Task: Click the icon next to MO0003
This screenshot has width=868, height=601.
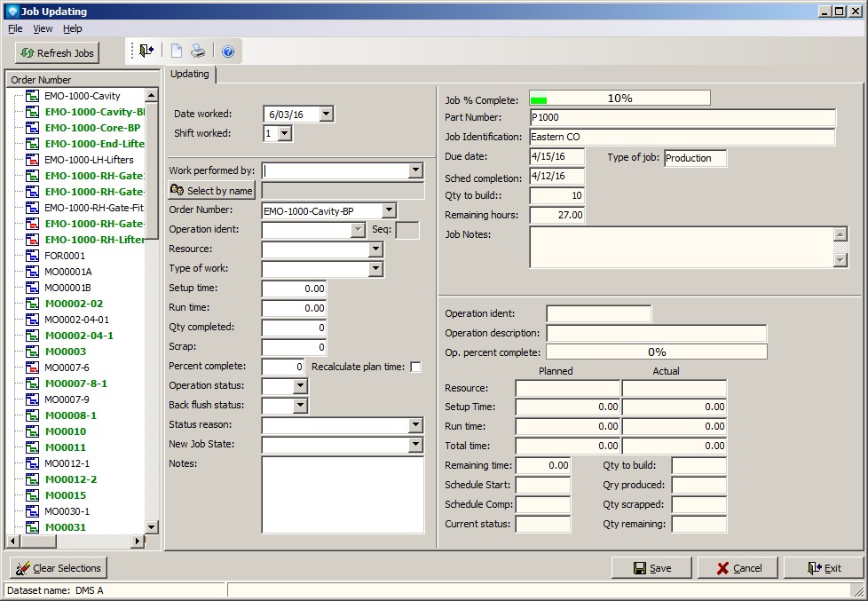Action: pos(33,352)
